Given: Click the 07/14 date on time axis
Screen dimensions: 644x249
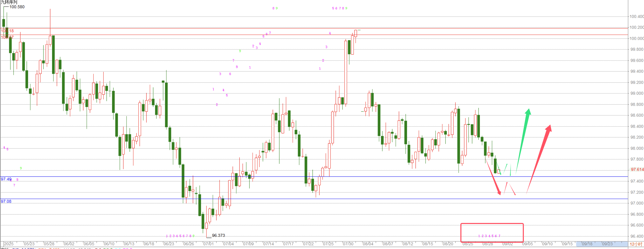Looking at the screenshot, I should pyautogui.click(x=268, y=244).
